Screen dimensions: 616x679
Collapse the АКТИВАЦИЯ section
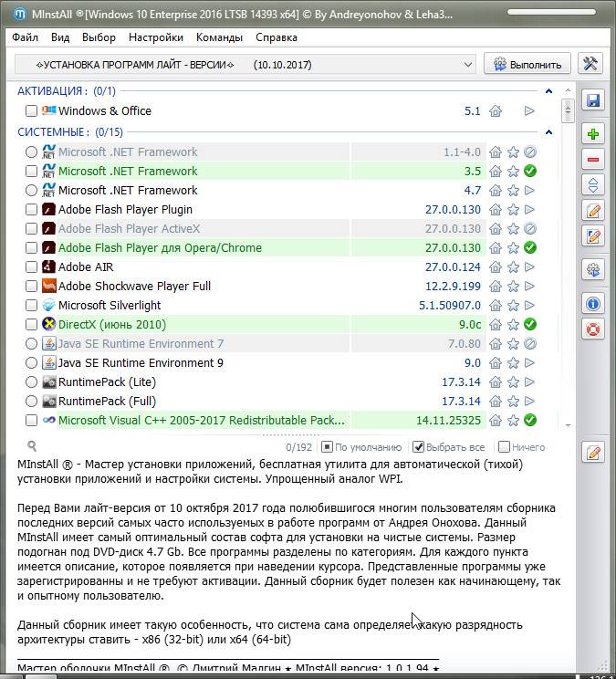tap(548, 91)
